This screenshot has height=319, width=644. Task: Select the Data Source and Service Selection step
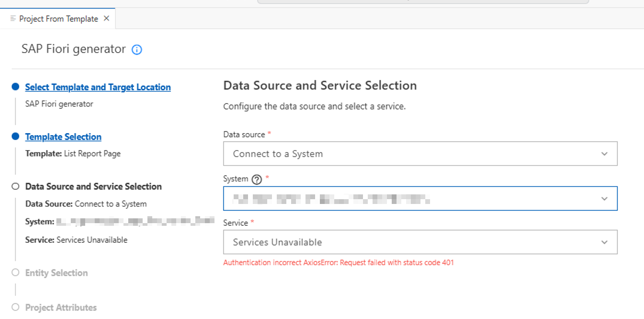pyautogui.click(x=94, y=186)
